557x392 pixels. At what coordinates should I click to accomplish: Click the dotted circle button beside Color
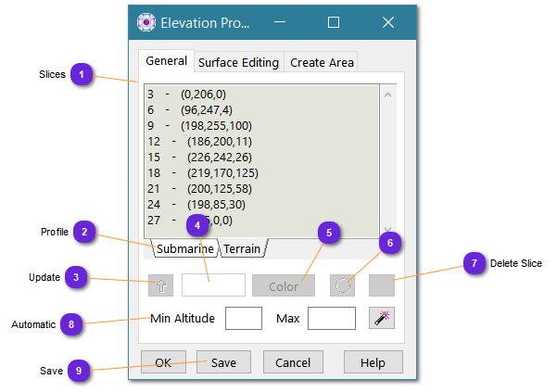tap(343, 285)
